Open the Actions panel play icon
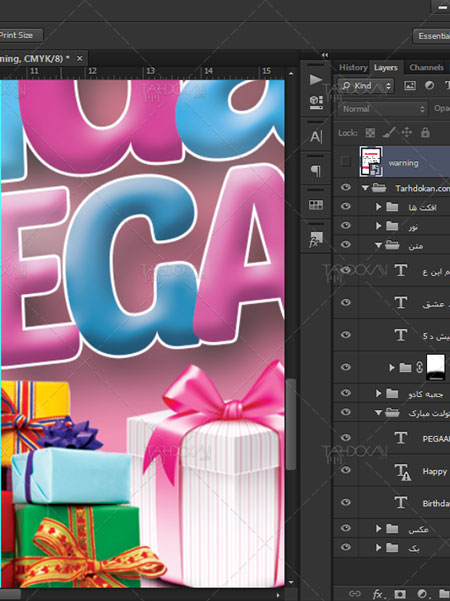Viewport: 450px width, 601px height. 315,80
